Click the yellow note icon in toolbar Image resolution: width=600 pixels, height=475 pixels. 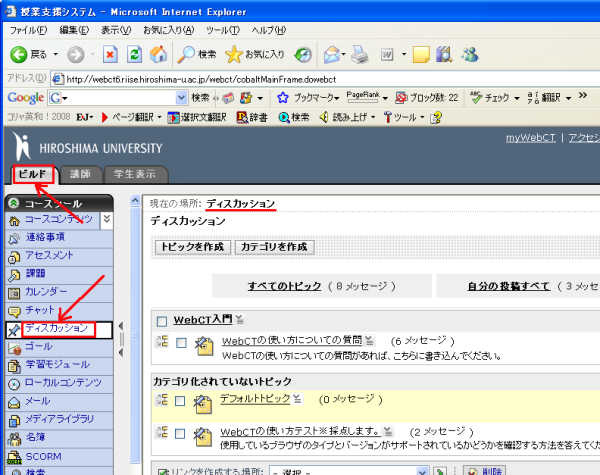tap(421, 55)
